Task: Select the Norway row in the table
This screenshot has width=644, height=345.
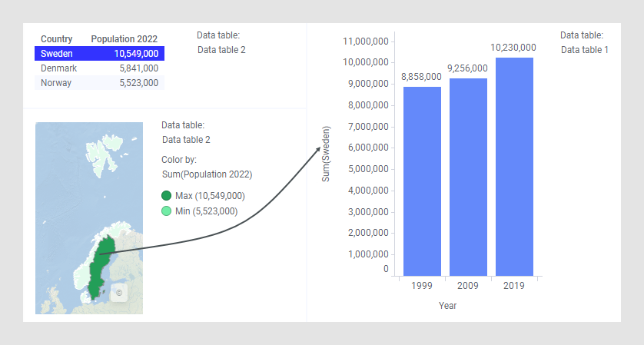Action: click(x=99, y=83)
